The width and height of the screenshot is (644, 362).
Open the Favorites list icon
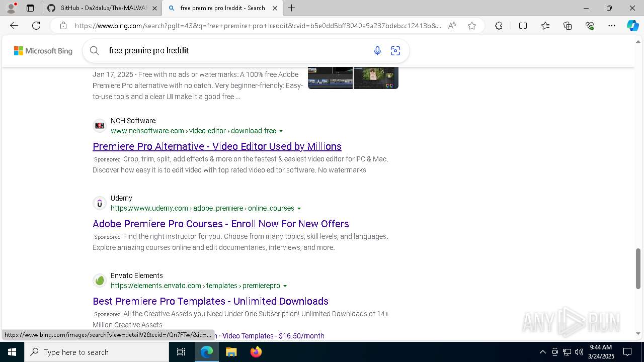(x=545, y=26)
